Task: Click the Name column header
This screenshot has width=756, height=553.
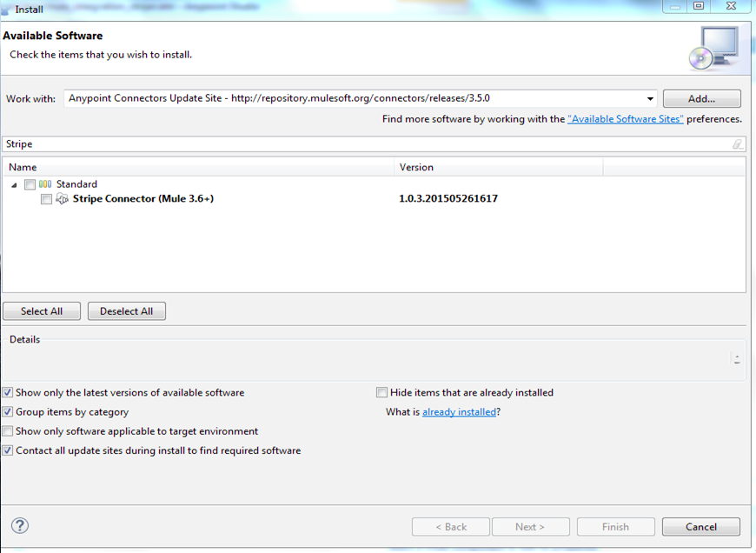Action: click(x=198, y=167)
